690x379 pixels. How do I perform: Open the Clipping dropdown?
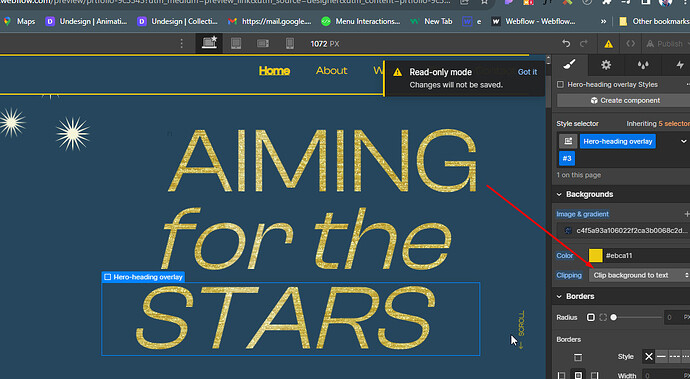[639, 275]
